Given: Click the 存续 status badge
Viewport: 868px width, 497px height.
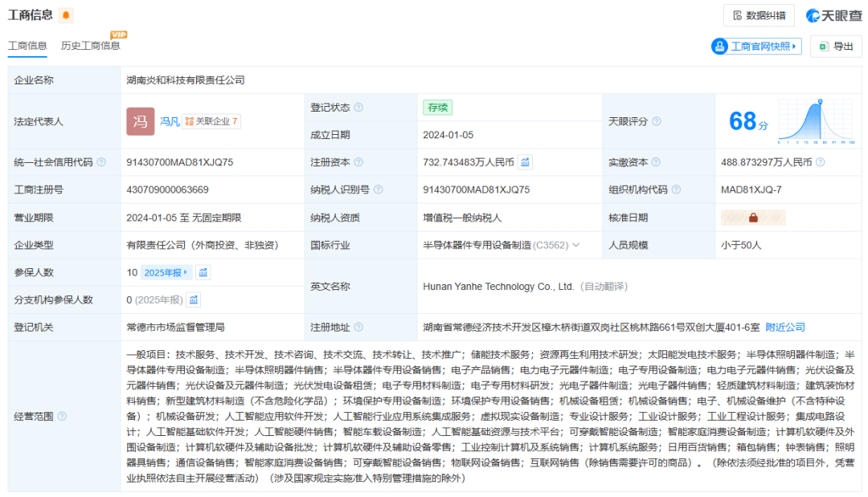Looking at the screenshot, I should click(437, 108).
